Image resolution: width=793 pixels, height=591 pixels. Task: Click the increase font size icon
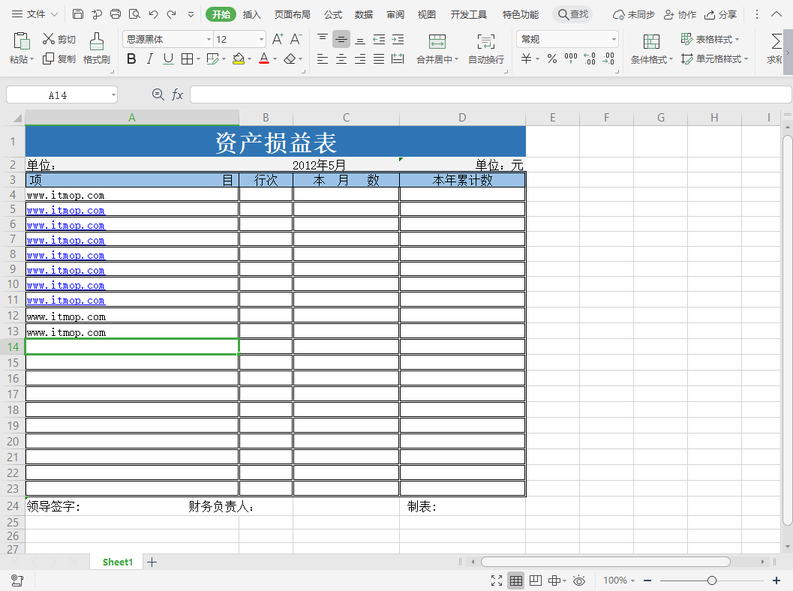279,39
